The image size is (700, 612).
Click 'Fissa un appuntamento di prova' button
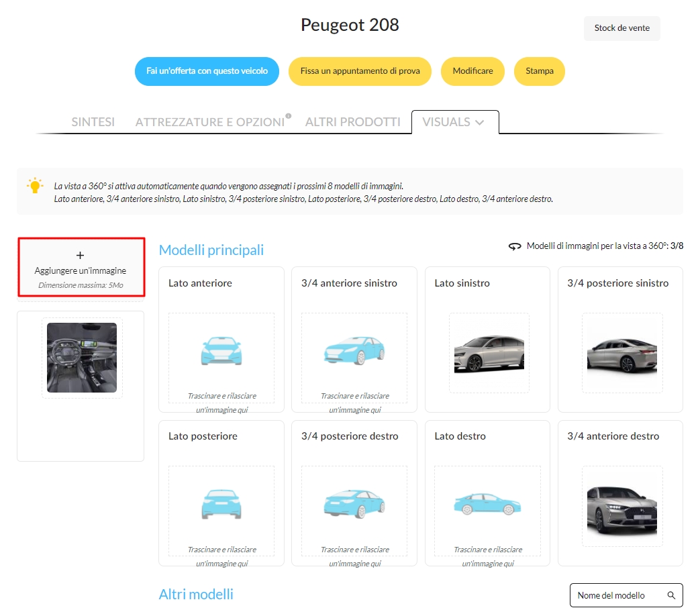click(360, 71)
